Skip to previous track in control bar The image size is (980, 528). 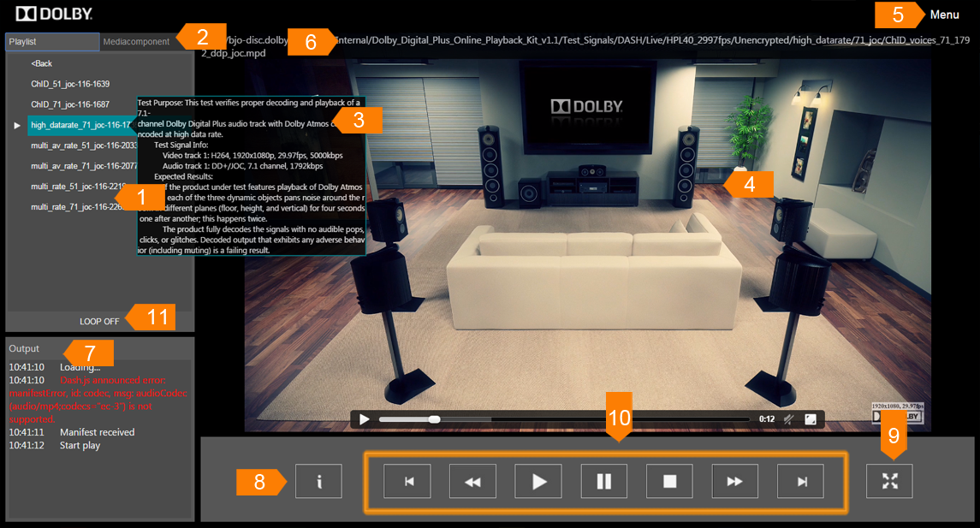(407, 482)
